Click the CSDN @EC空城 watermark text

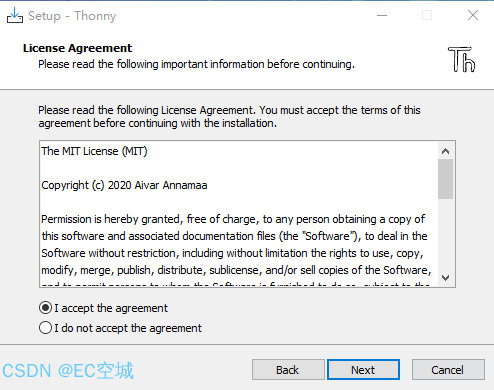pos(68,371)
